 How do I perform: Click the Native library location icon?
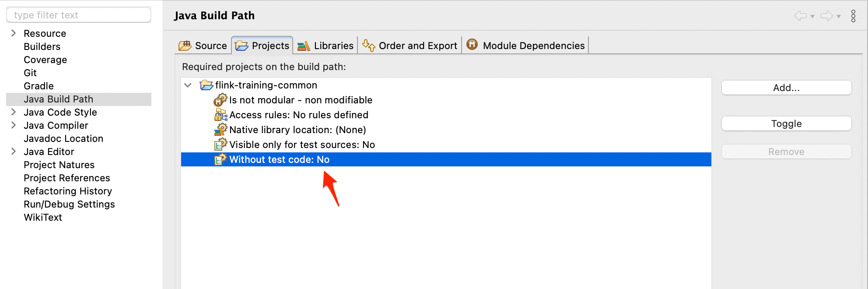[220, 130]
